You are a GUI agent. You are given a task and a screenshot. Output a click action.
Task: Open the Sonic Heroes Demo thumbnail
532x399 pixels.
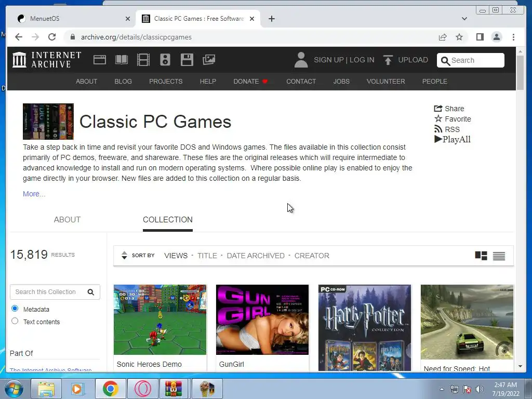[160, 320]
